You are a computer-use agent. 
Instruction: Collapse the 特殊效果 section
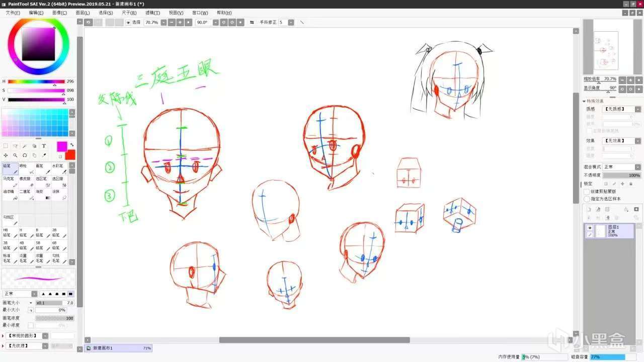pyautogui.click(x=585, y=101)
